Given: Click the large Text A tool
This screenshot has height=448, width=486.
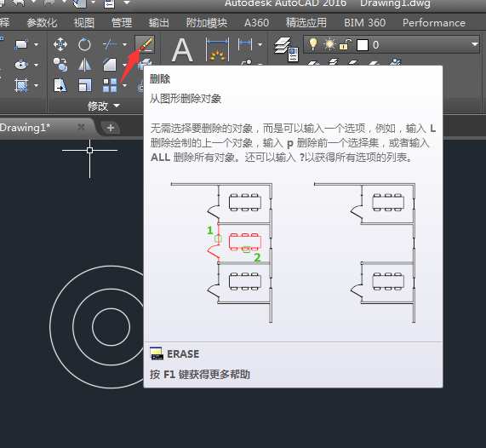Looking at the screenshot, I should pyautogui.click(x=182, y=49).
